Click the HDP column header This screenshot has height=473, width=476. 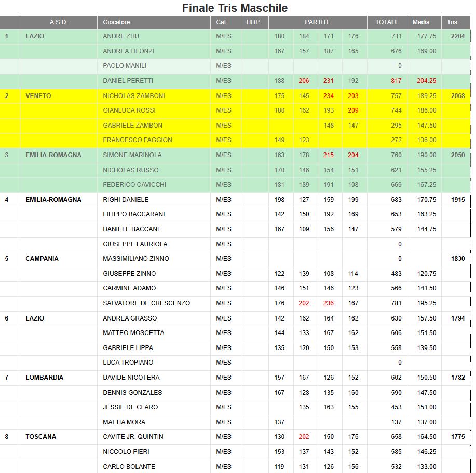click(x=253, y=22)
